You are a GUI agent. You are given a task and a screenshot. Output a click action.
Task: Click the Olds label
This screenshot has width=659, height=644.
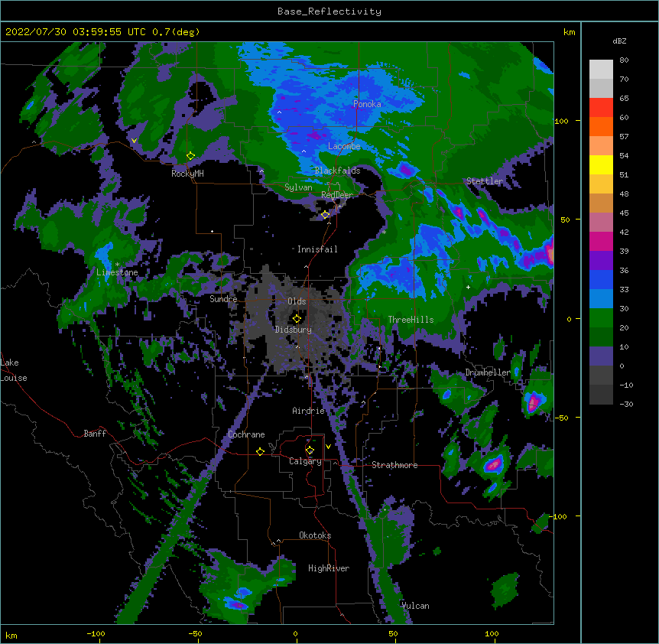click(297, 301)
